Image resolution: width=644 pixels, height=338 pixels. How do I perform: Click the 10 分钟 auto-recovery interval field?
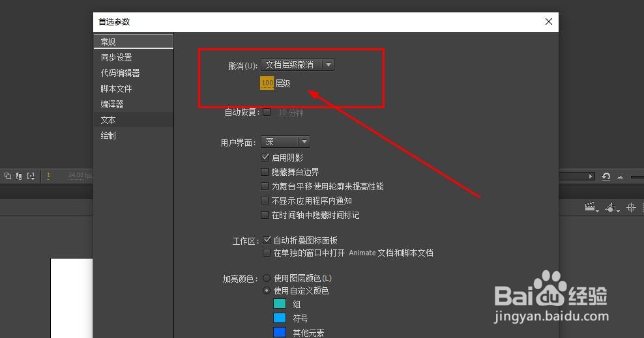[290, 113]
